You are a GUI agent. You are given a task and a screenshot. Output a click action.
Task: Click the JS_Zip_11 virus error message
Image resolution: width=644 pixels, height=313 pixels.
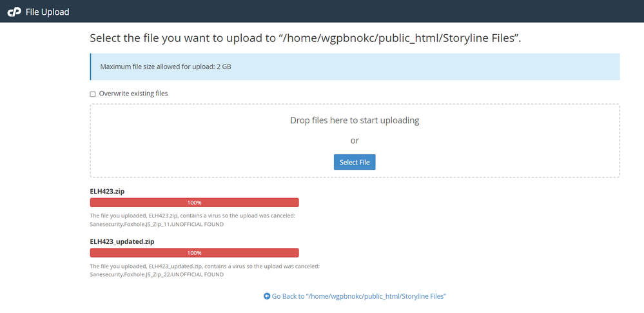tap(191, 220)
